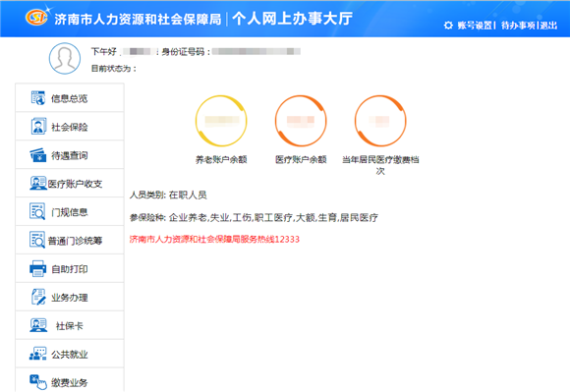Screen dimensions: 570x392
Task: Click the 缴费业务 hand cursor icon
Action: 38,382
